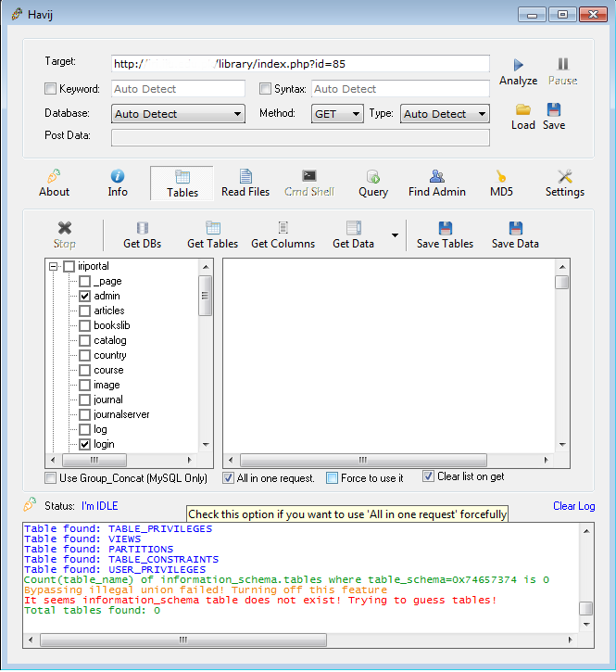Open the MD5 tab

(501, 184)
